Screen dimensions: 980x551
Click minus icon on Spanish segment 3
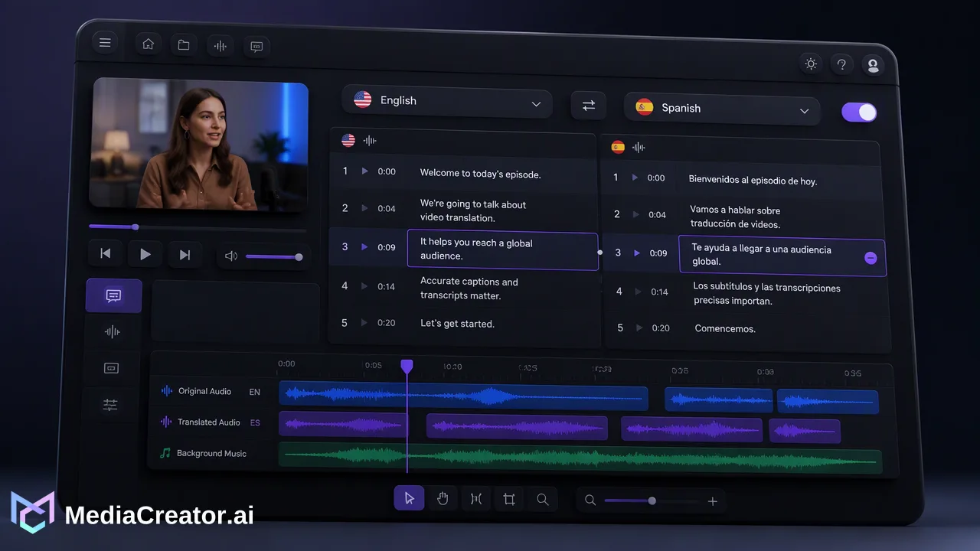coord(871,258)
